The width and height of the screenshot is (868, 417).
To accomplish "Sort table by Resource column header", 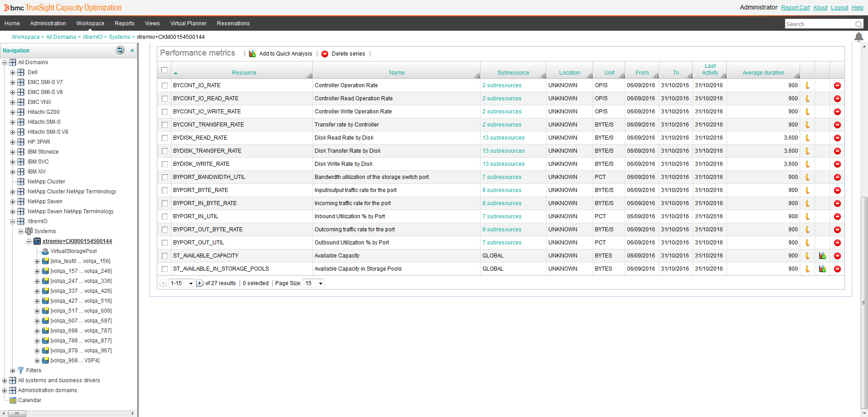I will [244, 73].
